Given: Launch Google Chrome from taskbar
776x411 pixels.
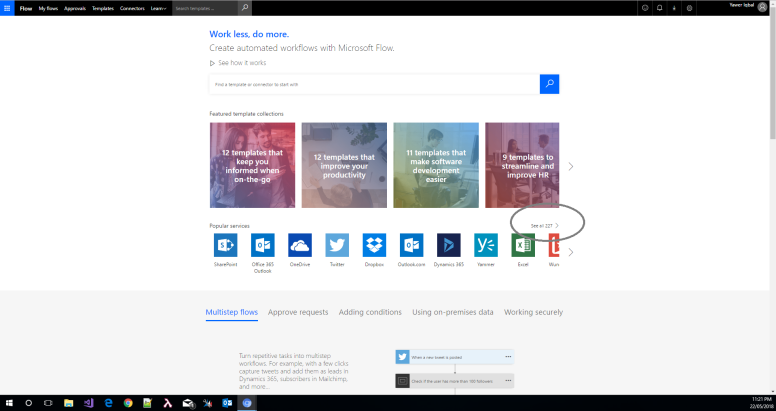Looking at the screenshot, I should pyautogui.click(x=128, y=403).
